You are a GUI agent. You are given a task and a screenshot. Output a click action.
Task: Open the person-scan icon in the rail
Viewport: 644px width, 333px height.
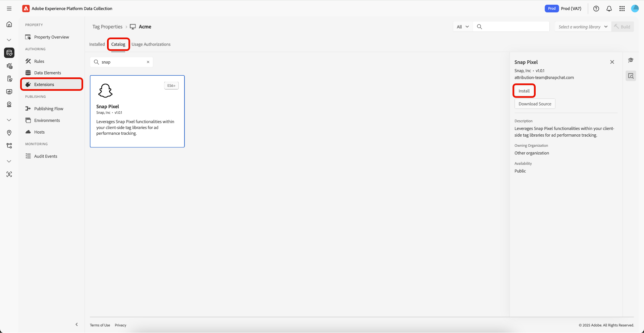pyautogui.click(x=9, y=174)
